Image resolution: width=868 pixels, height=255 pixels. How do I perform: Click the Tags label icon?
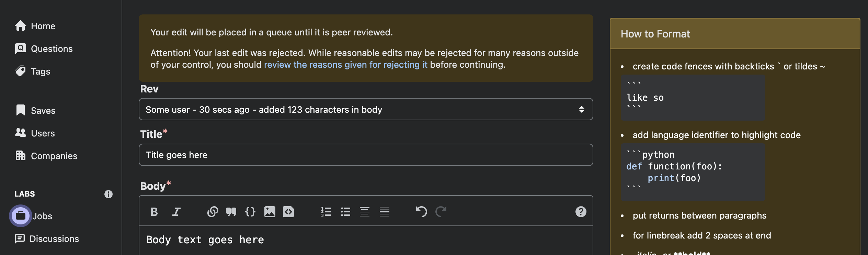(x=21, y=71)
